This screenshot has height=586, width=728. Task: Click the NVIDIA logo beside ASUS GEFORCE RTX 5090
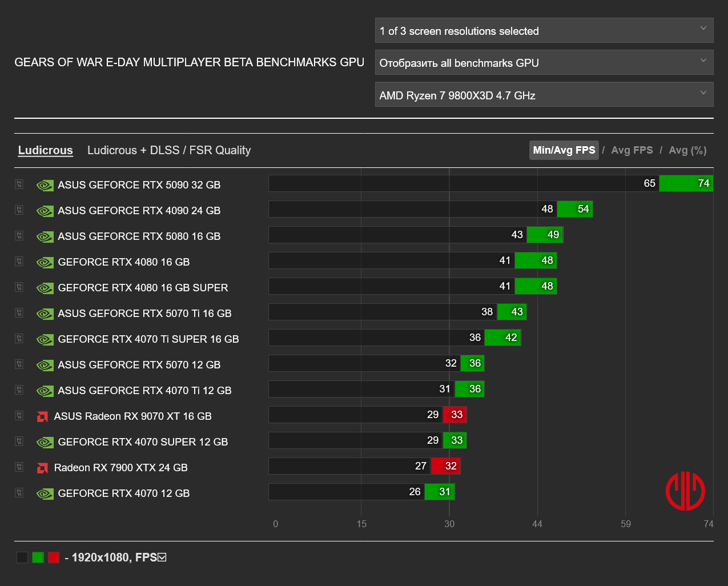click(45, 185)
